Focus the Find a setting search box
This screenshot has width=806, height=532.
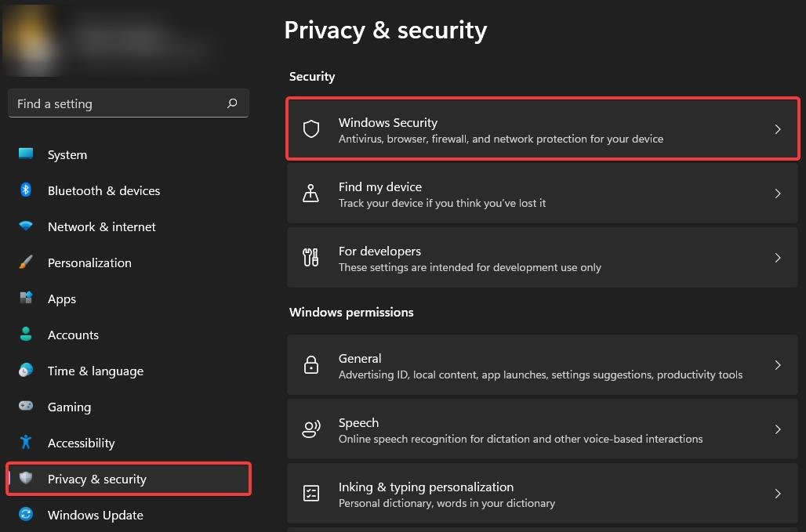click(x=129, y=103)
